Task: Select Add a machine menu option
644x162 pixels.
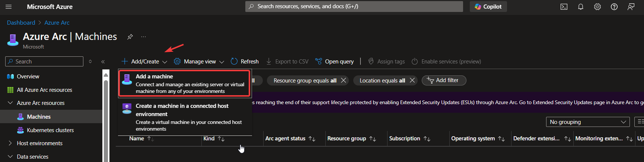Action: [185, 83]
